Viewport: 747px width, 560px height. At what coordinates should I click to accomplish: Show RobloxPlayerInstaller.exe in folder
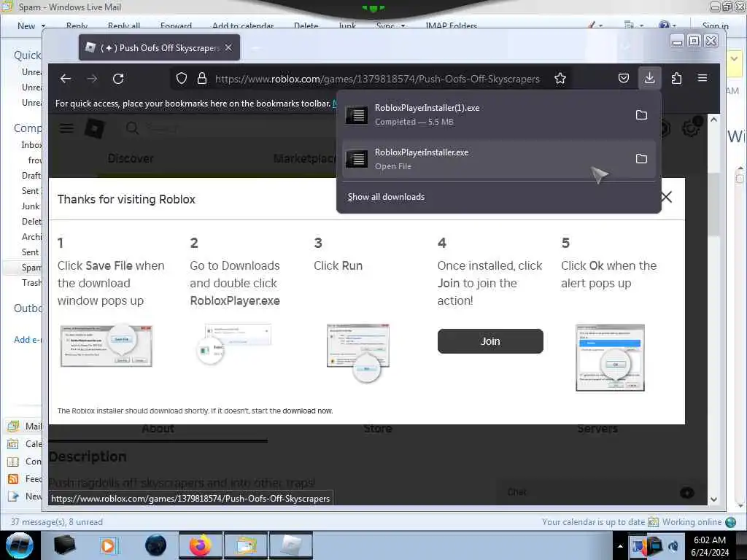click(641, 158)
